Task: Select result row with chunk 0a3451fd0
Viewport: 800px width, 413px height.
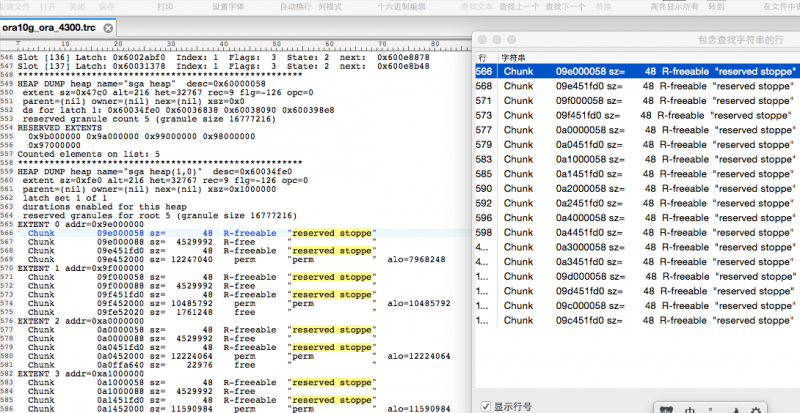Action: 638,261
